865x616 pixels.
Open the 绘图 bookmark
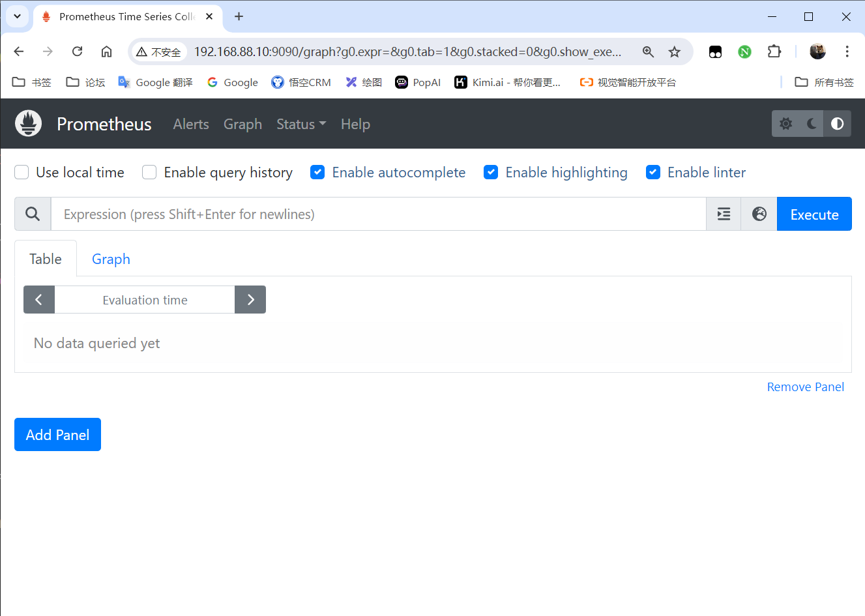pyautogui.click(x=364, y=82)
